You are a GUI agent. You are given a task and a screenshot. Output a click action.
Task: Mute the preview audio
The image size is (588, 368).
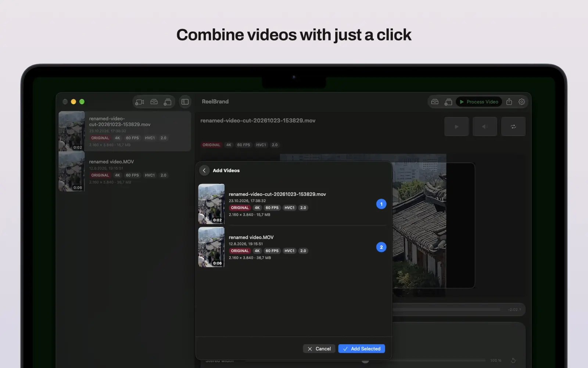pyautogui.click(x=485, y=127)
